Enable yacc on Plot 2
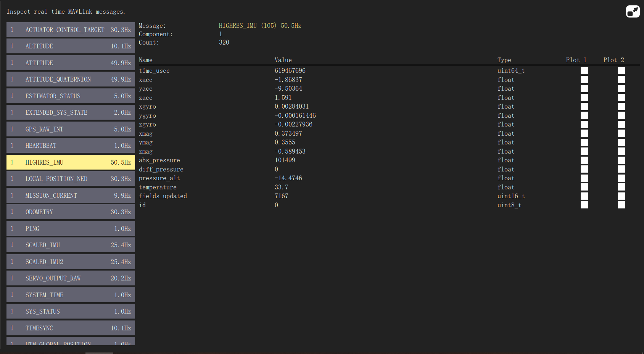This screenshot has height=354, width=644. pos(621,88)
